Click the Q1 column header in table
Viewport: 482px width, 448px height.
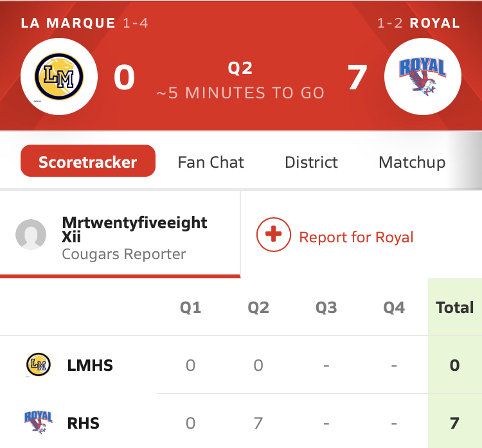[190, 308]
